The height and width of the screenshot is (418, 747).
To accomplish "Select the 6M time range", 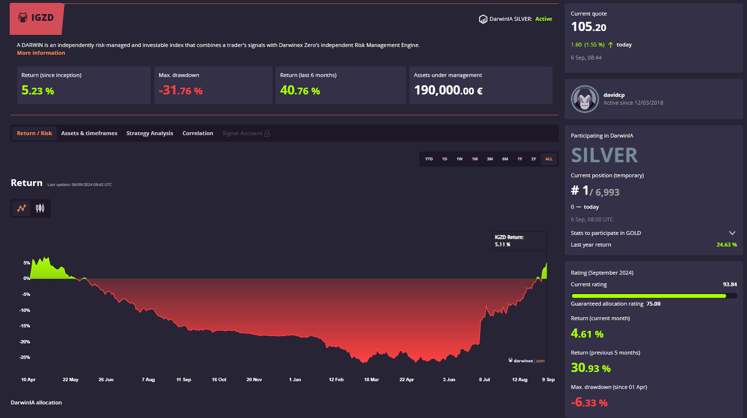I will click(x=505, y=159).
